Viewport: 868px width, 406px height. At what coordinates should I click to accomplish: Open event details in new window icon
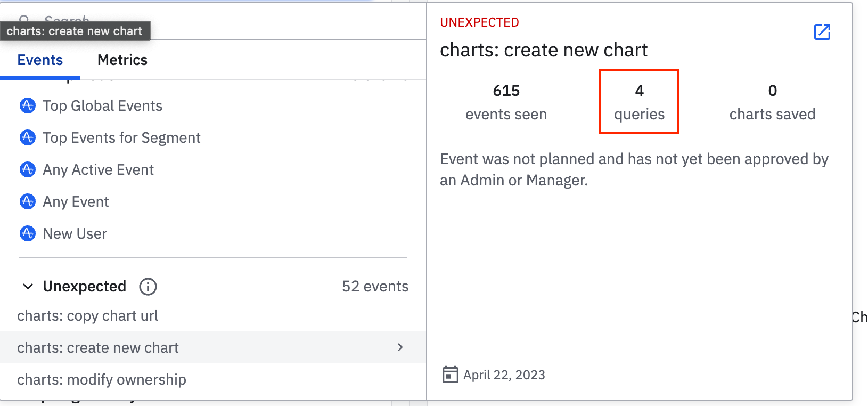822,32
